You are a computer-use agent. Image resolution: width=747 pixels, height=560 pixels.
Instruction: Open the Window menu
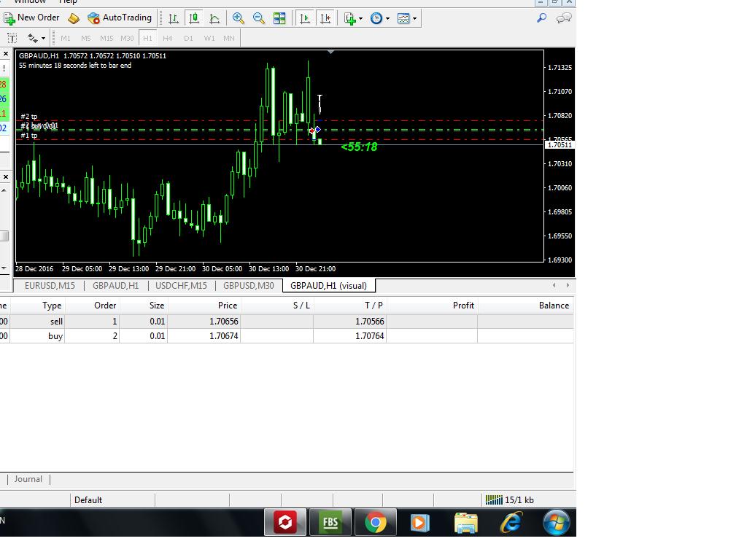pos(30,2)
